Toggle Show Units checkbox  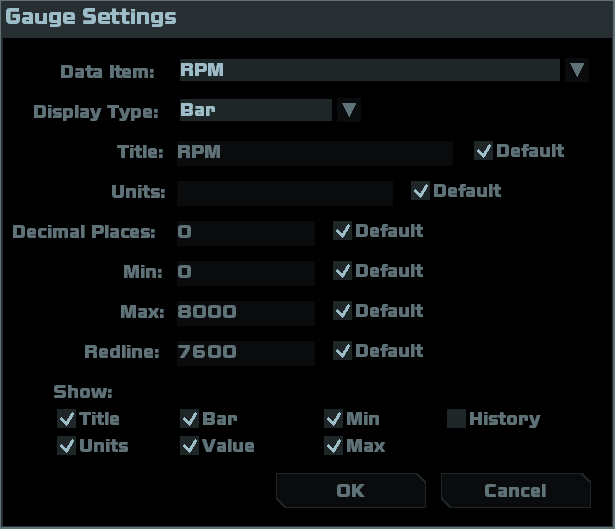coord(67,446)
